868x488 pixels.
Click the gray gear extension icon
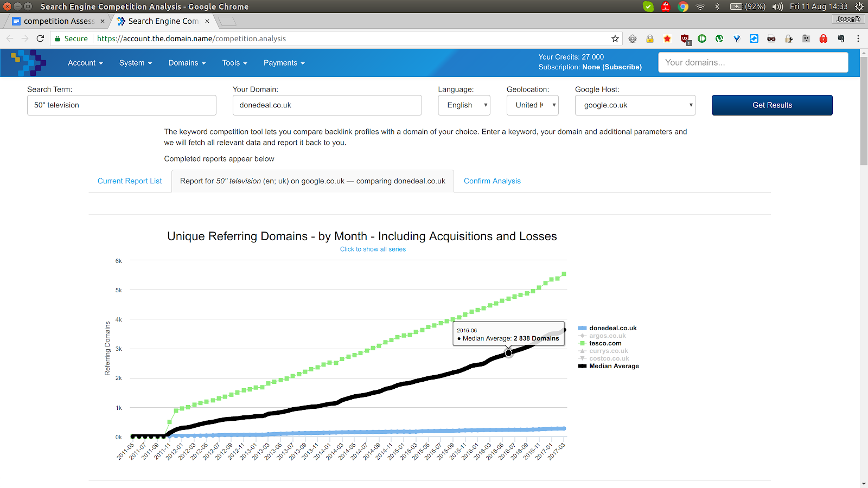[633, 38]
